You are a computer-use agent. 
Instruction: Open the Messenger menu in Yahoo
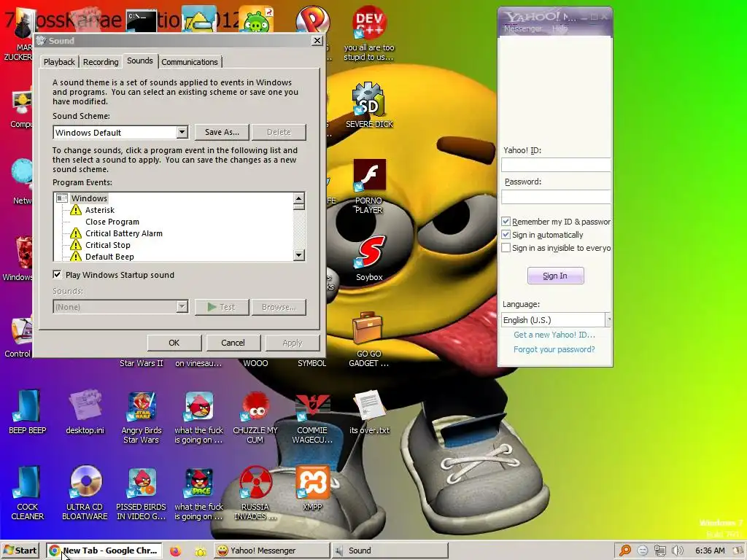(x=522, y=28)
